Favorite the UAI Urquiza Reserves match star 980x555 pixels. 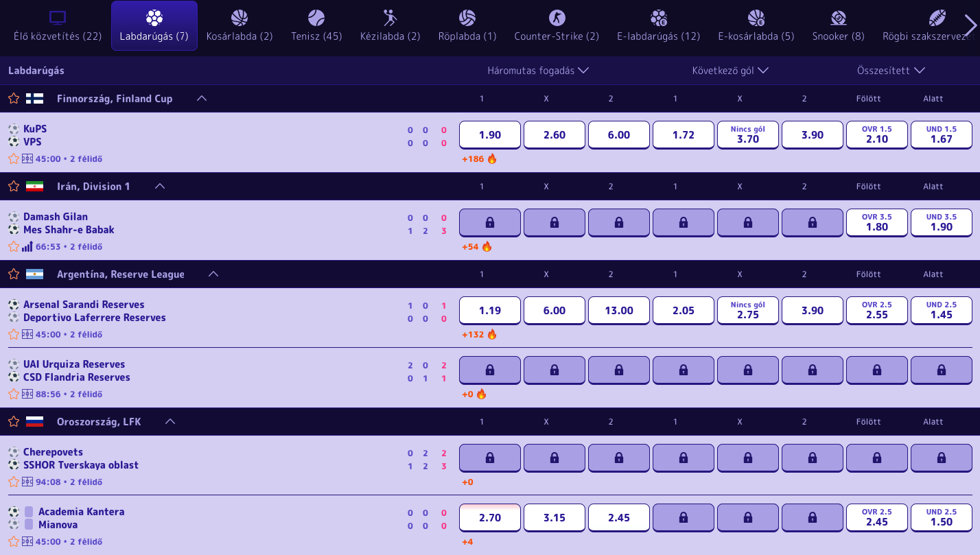pyautogui.click(x=13, y=394)
